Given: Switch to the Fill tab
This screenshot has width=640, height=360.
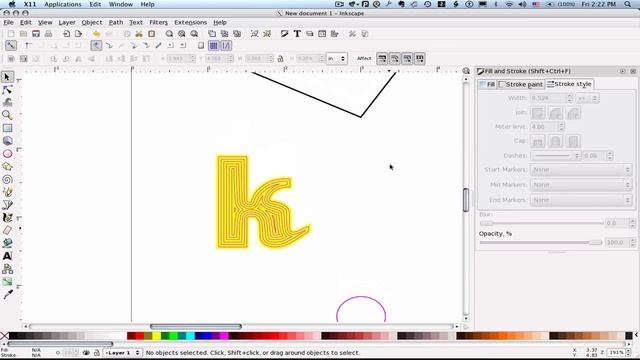Looking at the screenshot, I should click(x=488, y=84).
